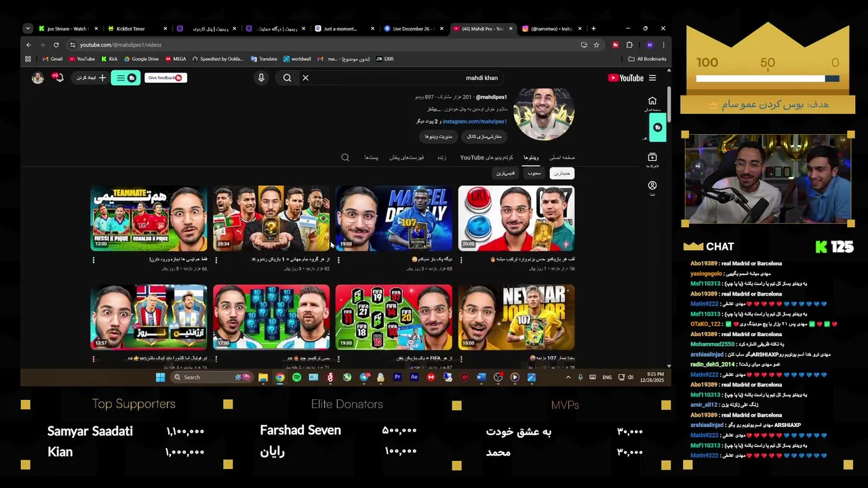This screenshot has width=868, height=488.
Task: Open the Gmail bookmark
Action: 52,59
